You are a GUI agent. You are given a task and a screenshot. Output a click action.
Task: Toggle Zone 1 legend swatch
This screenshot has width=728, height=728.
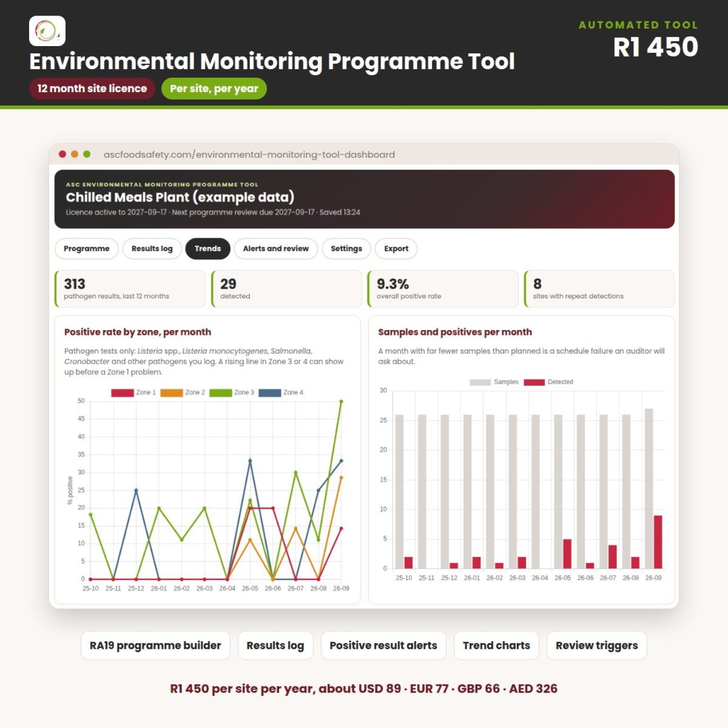pos(122,393)
